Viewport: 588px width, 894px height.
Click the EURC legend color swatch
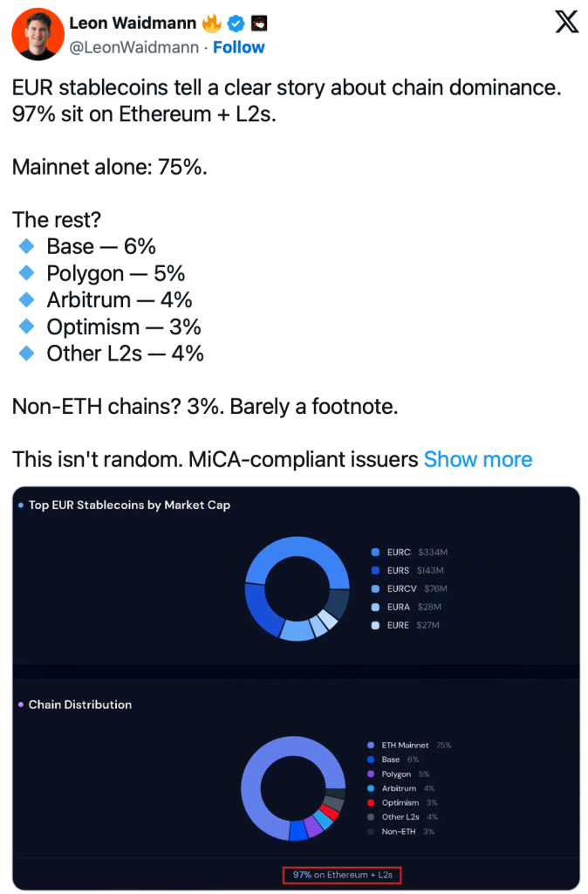point(375,553)
